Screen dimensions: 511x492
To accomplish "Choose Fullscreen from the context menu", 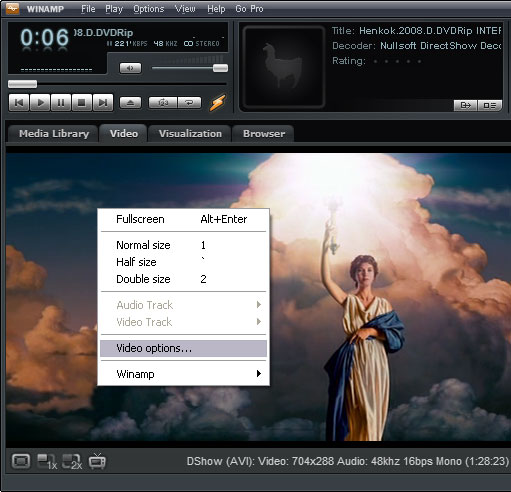I will click(183, 219).
